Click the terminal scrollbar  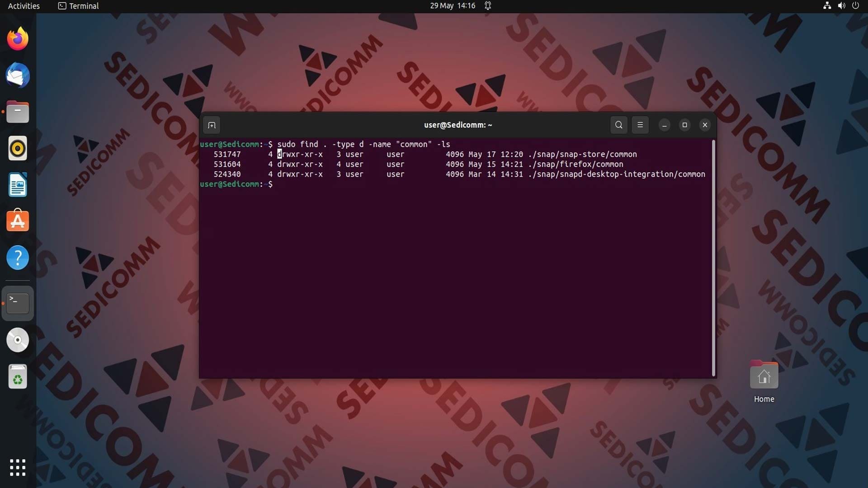713,258
